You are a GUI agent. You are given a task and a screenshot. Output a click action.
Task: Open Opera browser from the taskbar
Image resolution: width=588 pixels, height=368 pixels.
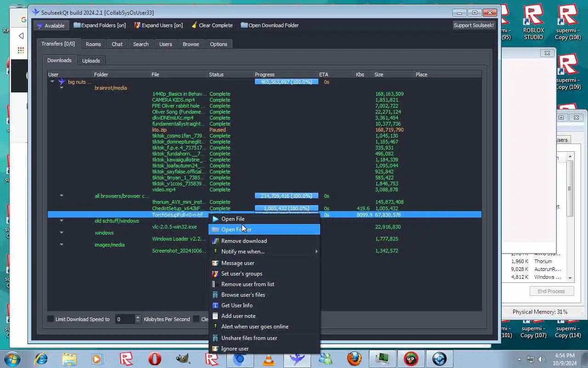(155, 359)
